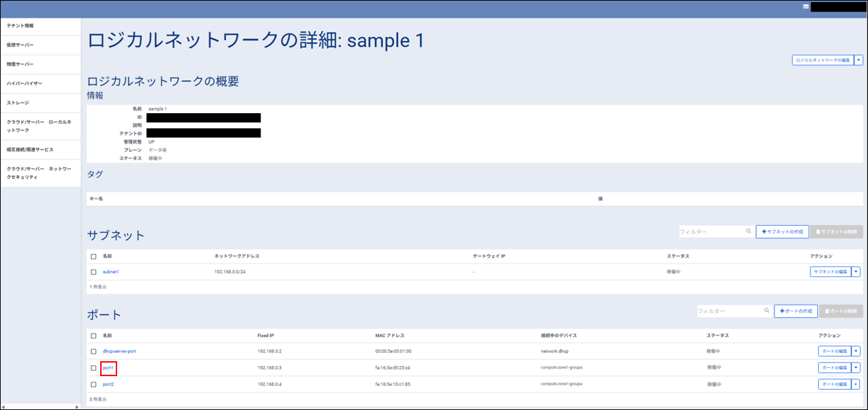The image size is (868, 410).
Task: Click the search icon in subnet filter
Action: (748, 232)
